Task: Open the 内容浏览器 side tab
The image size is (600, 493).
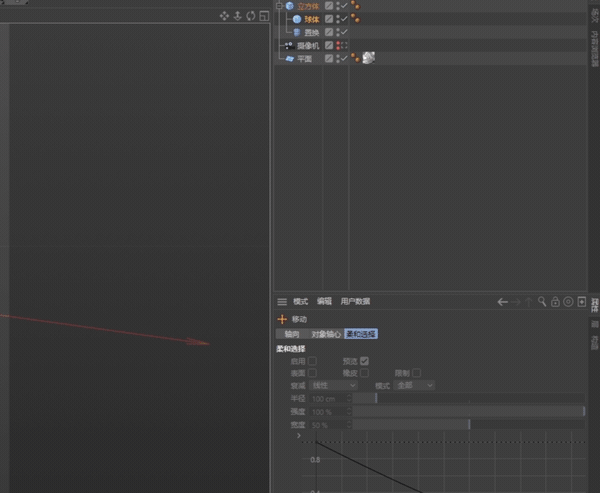Action: tap(594, 49)
